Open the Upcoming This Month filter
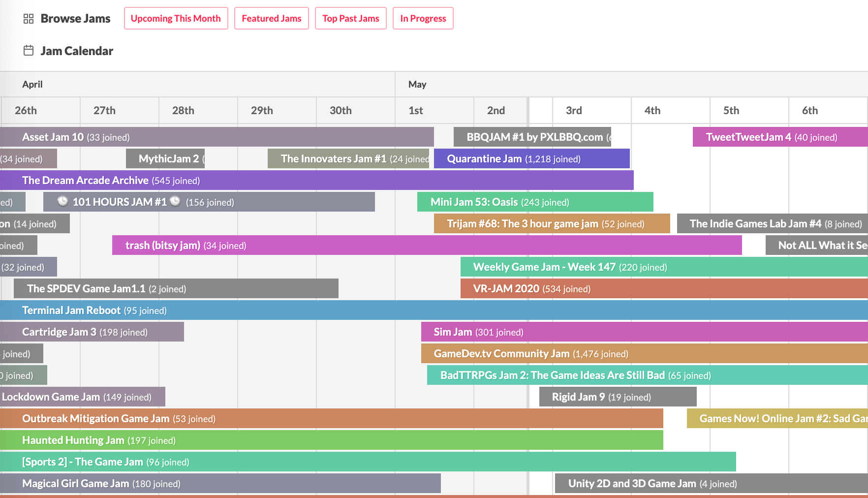Image resolution: width=868 pixels, height=498 pixels. [176, 19]
